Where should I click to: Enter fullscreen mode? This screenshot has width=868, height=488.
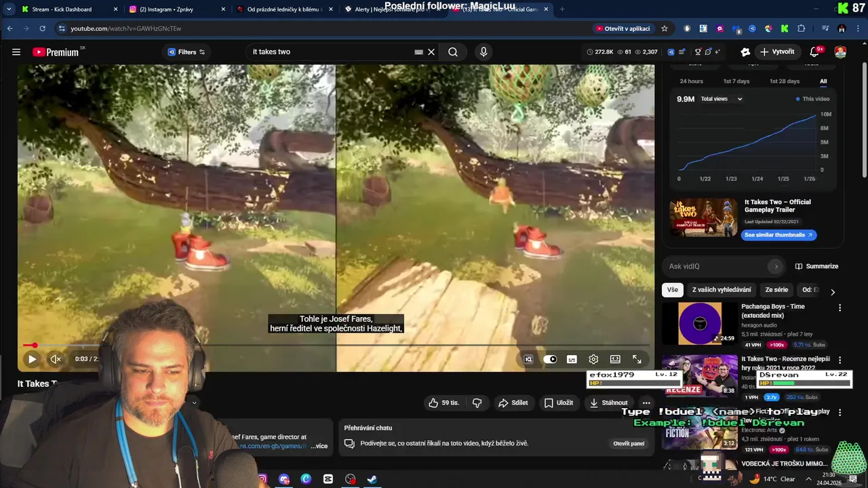click(x=637, y=359)
